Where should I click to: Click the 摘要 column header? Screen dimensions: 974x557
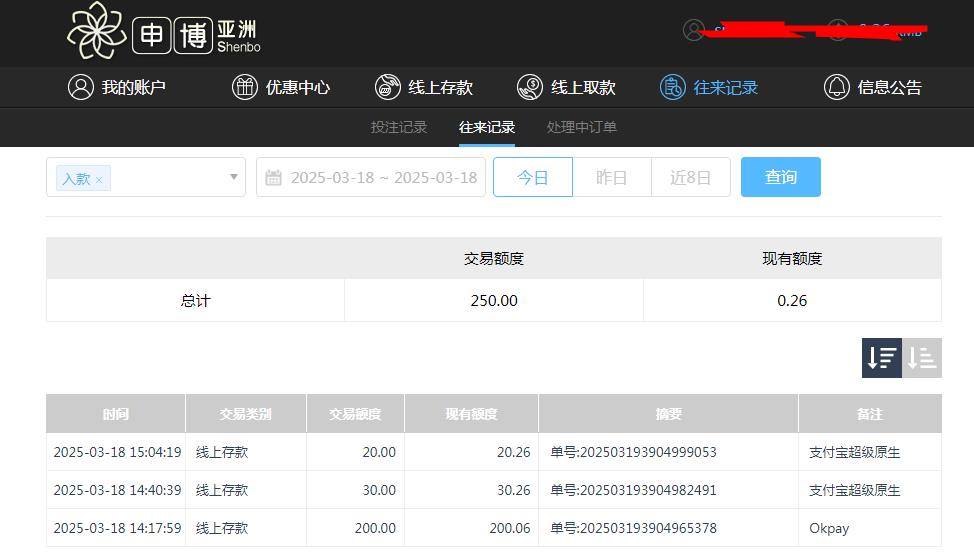click(668, 414)
